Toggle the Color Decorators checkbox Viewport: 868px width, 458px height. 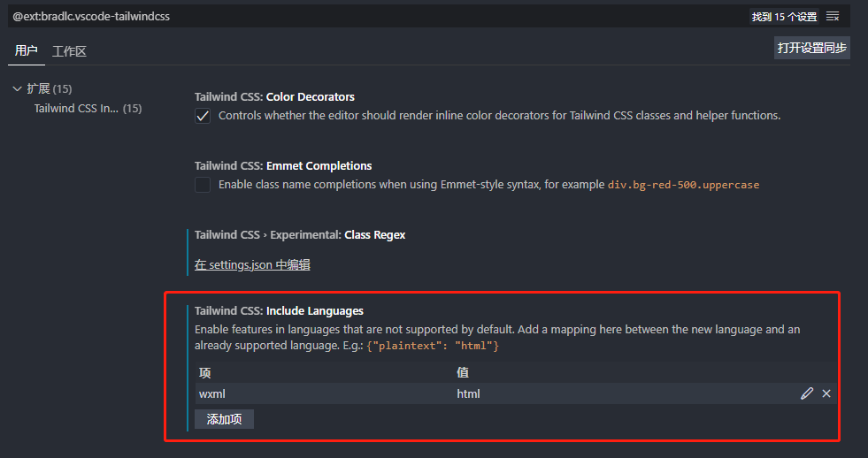(203, 116)
